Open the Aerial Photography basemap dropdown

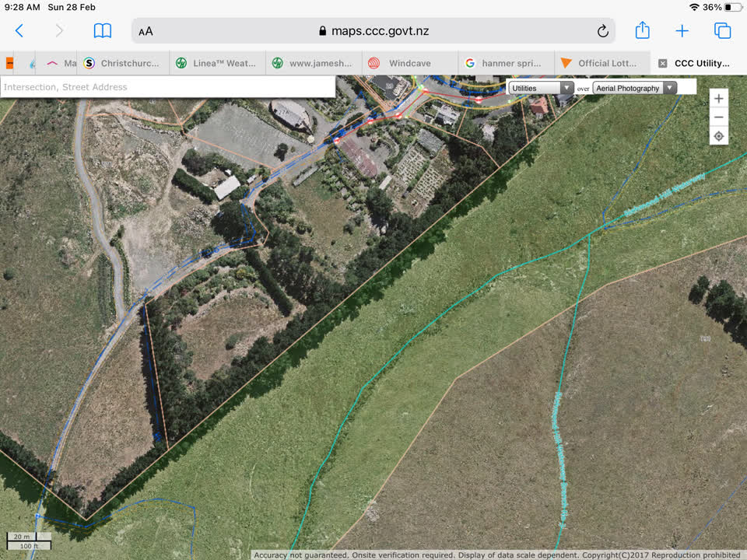coord(635,88)
